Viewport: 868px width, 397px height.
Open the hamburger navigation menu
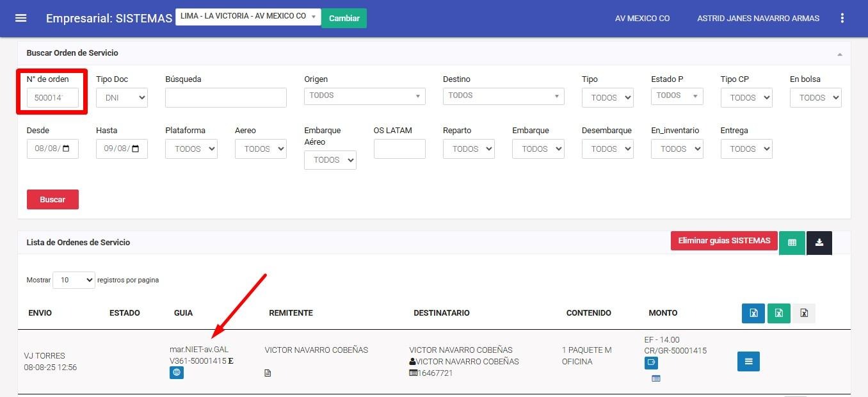click(x=21, y=18)
